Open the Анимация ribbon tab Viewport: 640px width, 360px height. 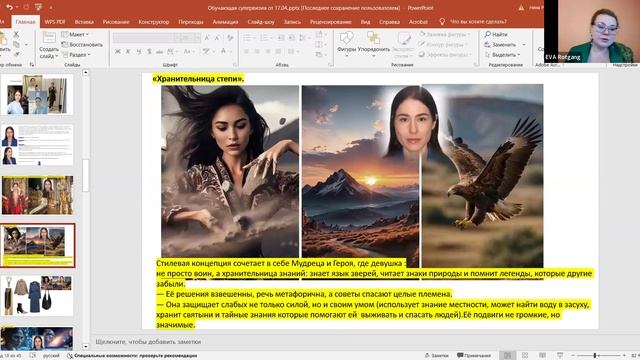(x=225, y=22)
